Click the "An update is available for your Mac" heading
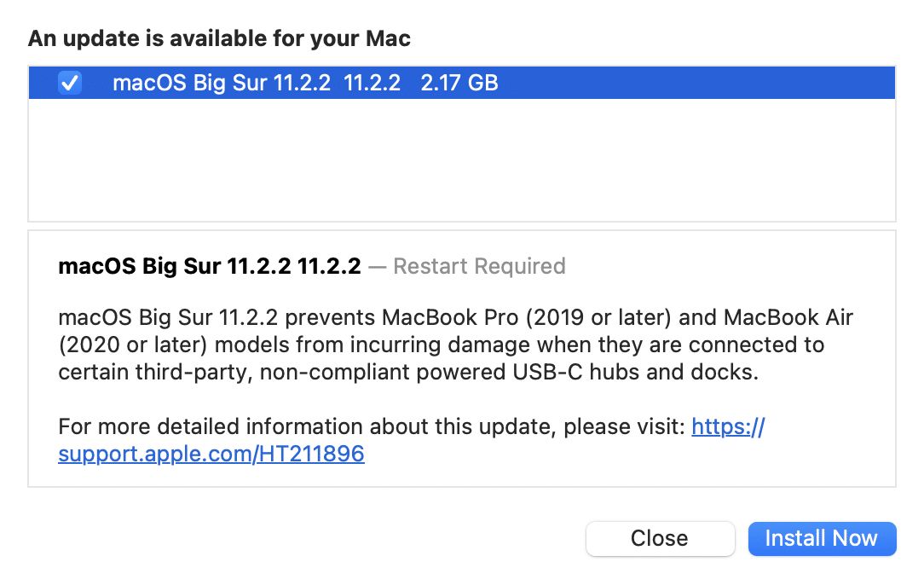The height and width of the screenshot is (585, 924). coord(219,38)
